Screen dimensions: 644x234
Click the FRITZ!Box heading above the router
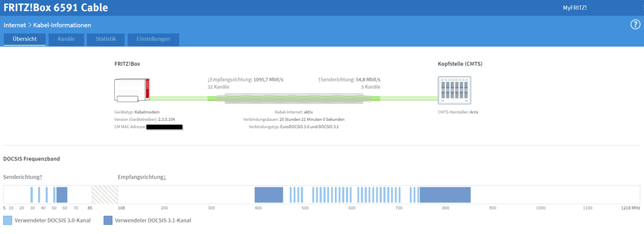click(x=127, y=64)
